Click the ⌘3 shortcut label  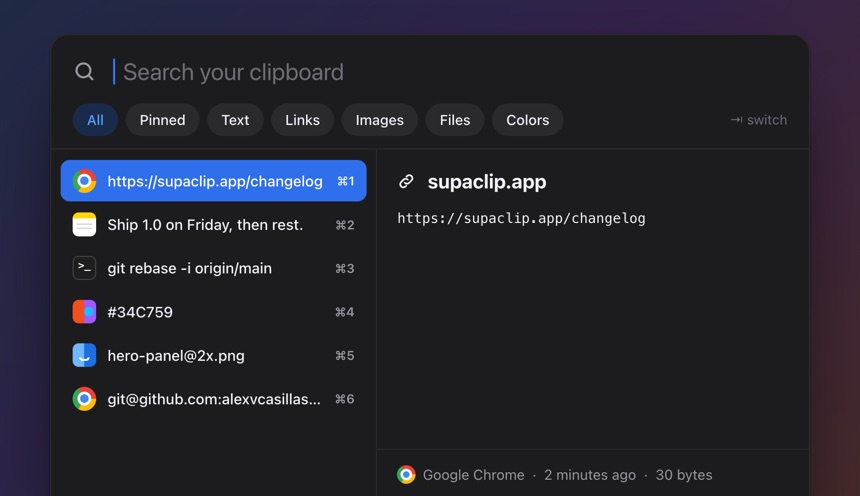(345, 268)
